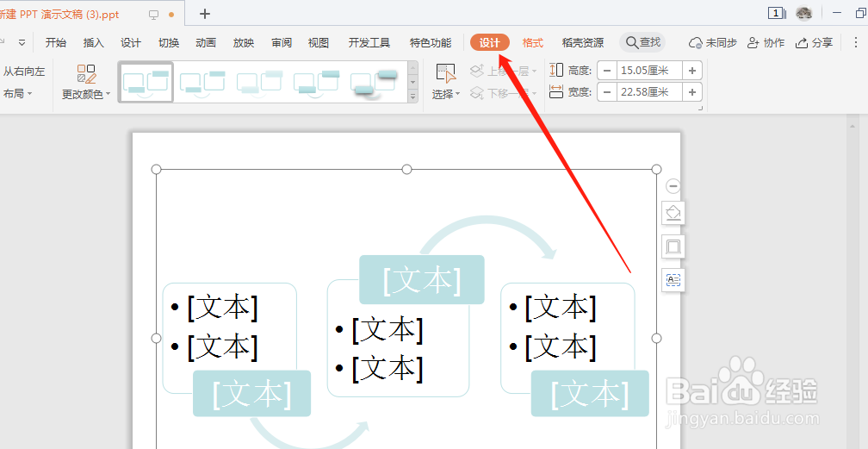Open the 审阅 ribbon tab
This screenshot has width=868, height=449.
pyautogui.click(x=282, y=43)
